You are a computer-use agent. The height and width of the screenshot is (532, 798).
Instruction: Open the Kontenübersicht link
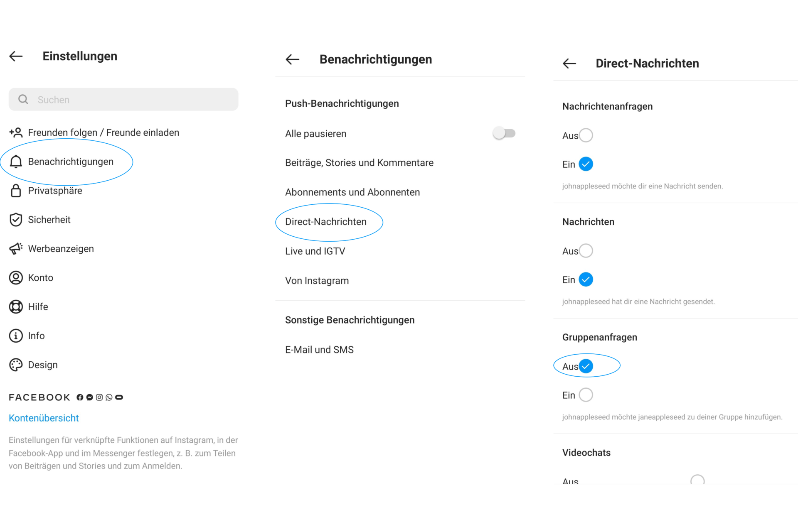(x=44, y=418)
